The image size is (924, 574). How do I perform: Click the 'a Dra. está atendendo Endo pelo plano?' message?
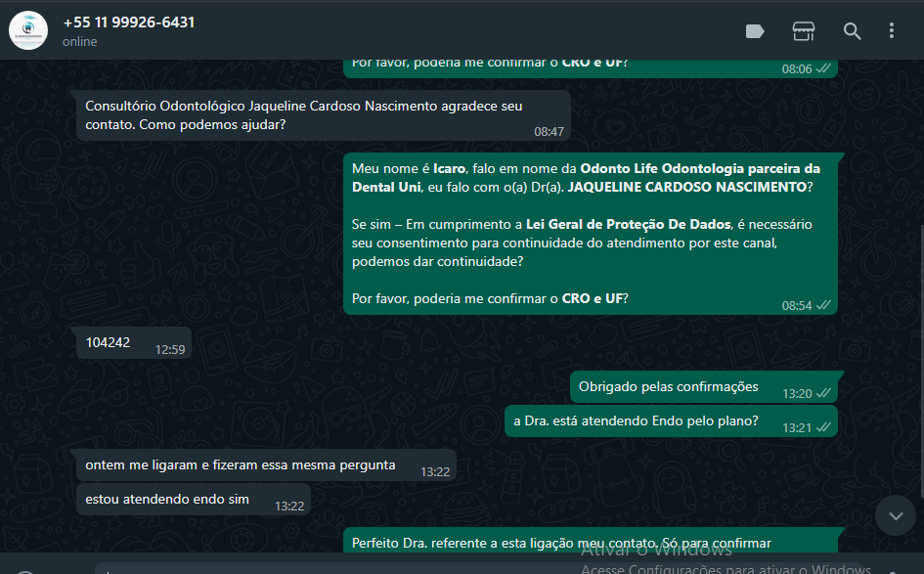tap(671, 421)
